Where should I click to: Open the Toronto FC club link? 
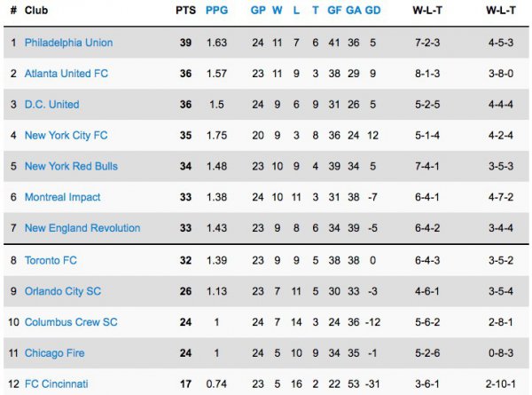(x=52, y=260)
